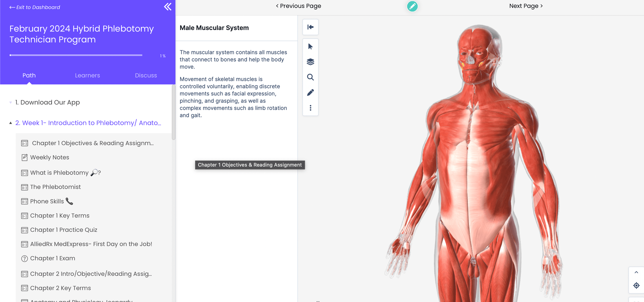Image resolution: width=644 pixels, height=302 pixels.
Task: Click the question mark icon on Chapter 1 Exam
Action: tap(24, 258)
